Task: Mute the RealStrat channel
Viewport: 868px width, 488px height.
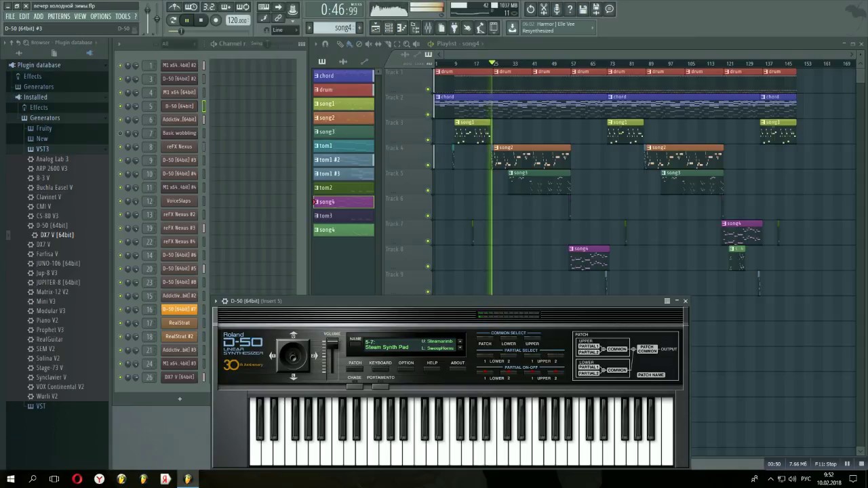Action: (121, 323)
